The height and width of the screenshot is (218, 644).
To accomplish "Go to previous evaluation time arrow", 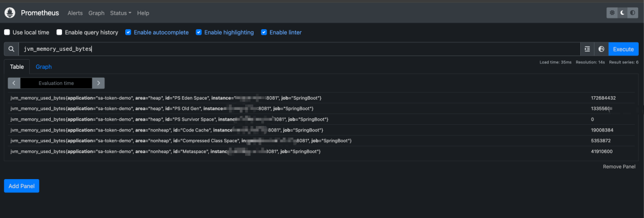I will pos(14,83).
